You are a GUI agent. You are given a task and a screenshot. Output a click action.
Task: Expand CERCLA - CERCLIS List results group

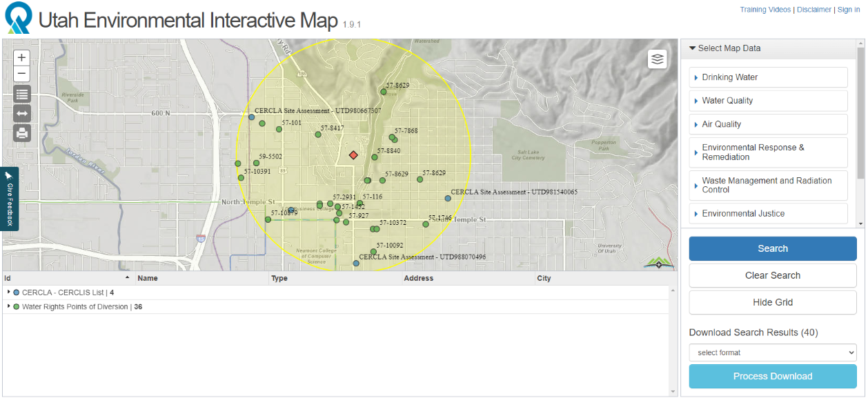9,292
